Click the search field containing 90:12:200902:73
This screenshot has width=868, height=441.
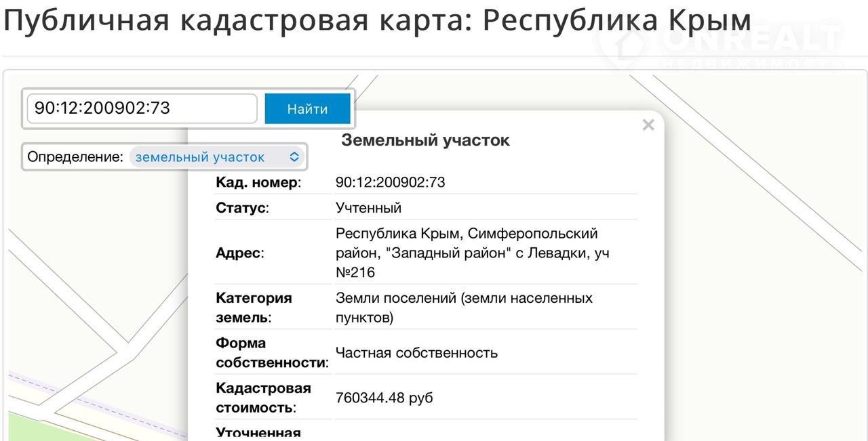(x=142, y=108)
